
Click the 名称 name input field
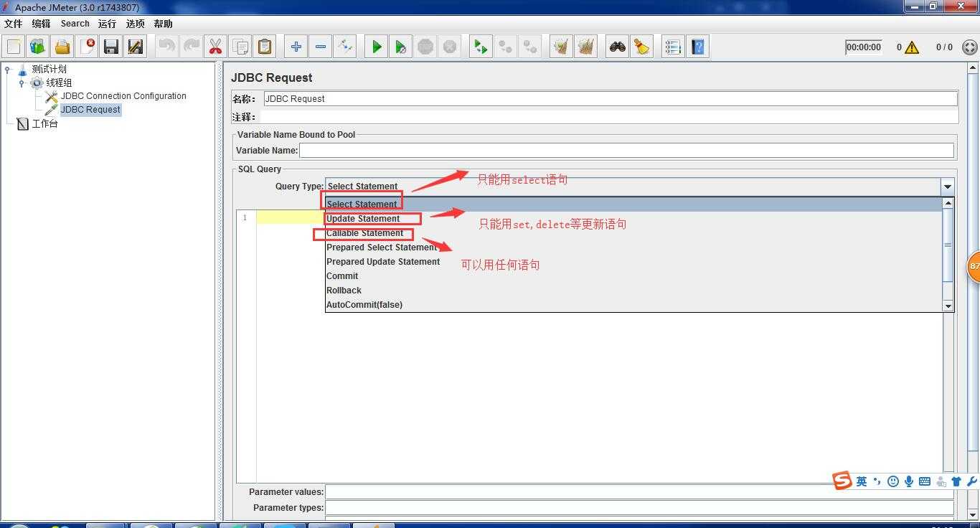click(x=611, y=99)
